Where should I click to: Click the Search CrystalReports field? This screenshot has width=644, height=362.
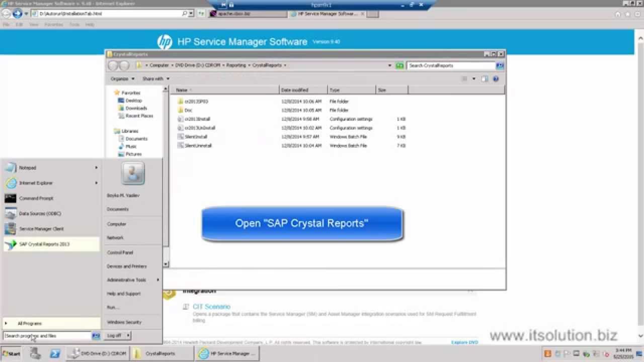[x=451, y=65]
